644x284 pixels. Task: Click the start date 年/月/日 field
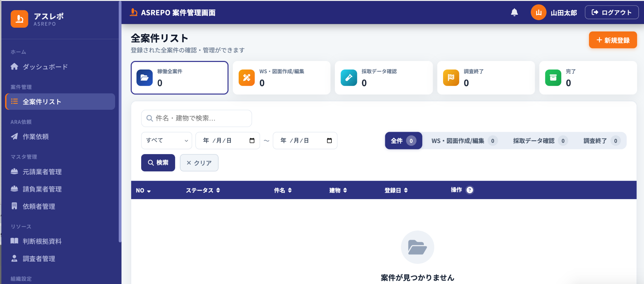point(228,141)
